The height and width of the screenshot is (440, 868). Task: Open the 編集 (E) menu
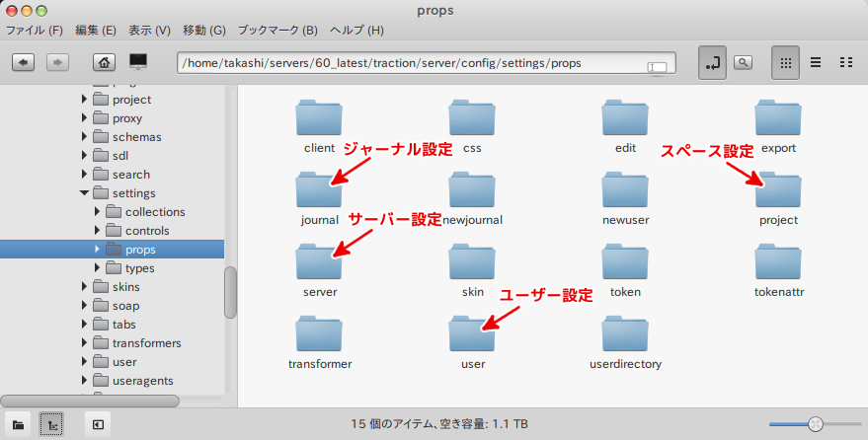click(96, 31)
